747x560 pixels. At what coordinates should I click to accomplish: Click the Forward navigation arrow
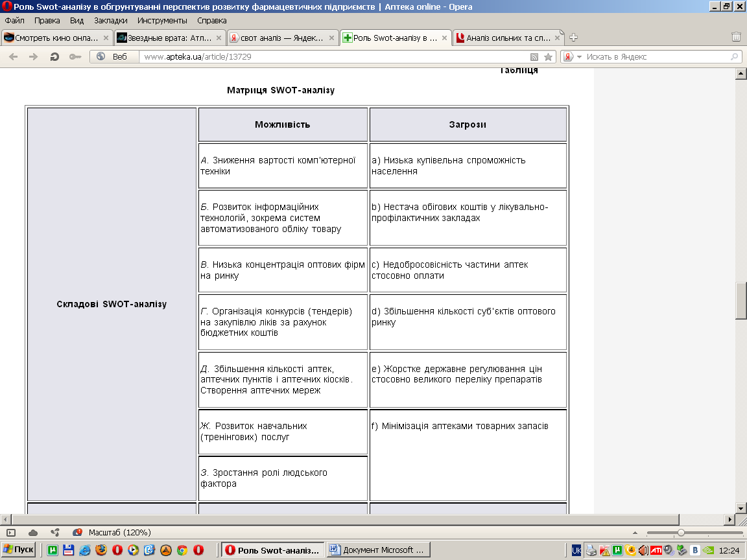(x=33, y=56)
